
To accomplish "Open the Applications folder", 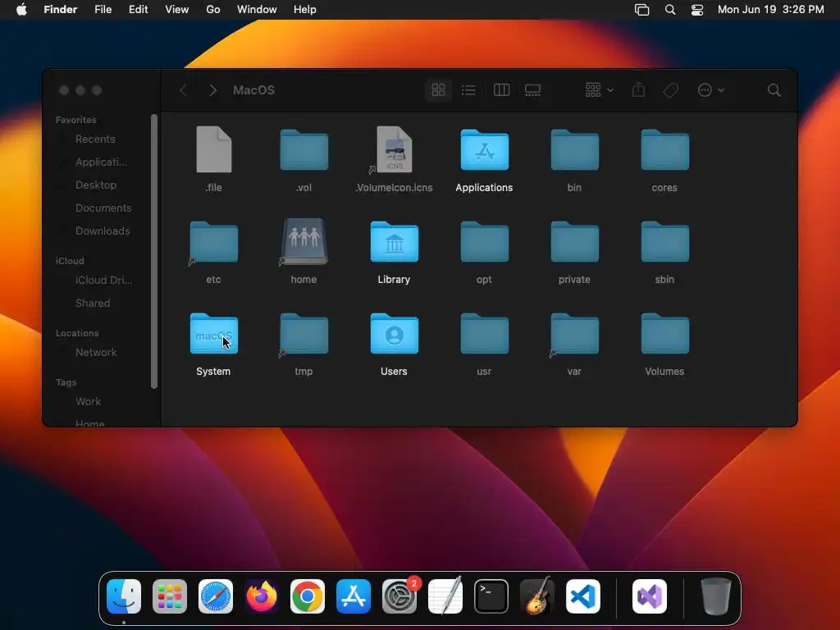I will [484, 150].
